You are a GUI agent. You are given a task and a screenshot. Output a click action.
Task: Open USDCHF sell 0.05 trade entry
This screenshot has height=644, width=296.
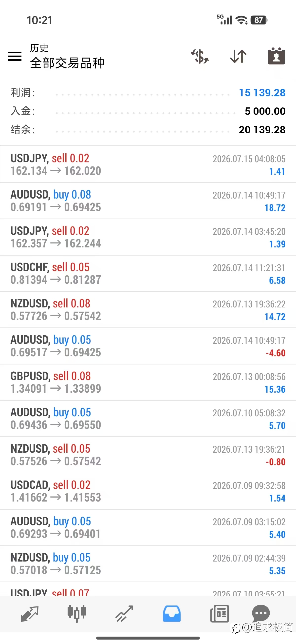[148, 273]
